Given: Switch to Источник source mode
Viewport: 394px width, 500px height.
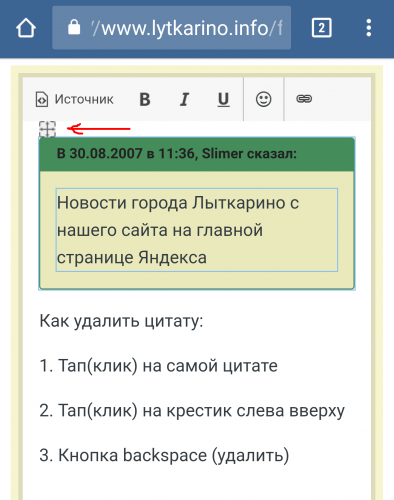Looking at the screenshot, I should 75,99.
